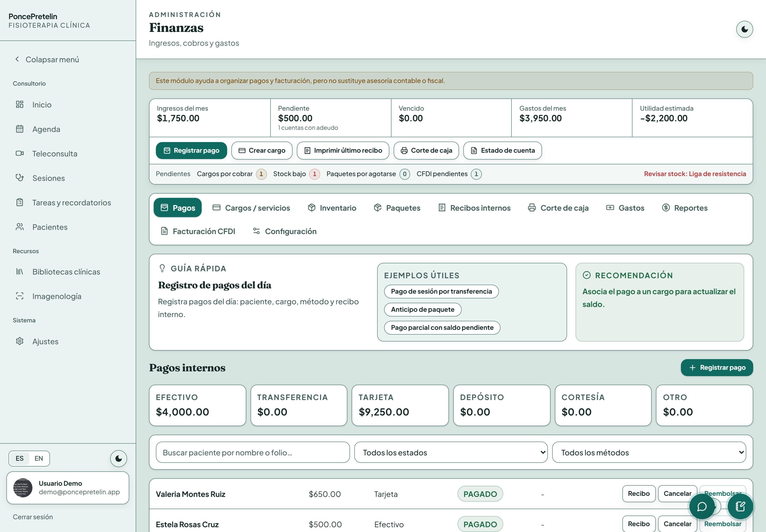The height and width of the screenshot is (532, 766).
Task: Click the Gastos banknote icon
Action: [x=610, y=208]
